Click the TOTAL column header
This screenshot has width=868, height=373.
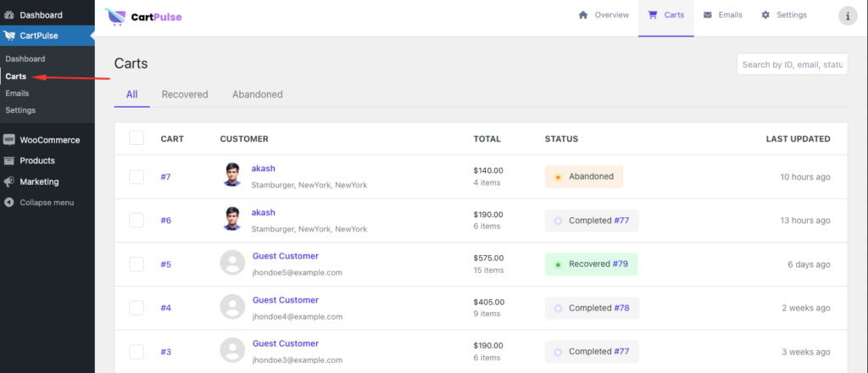point(487,139)
